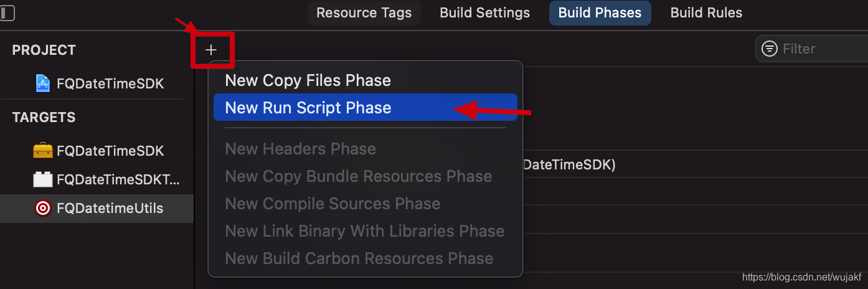Click the filter icon in search field
The image size is (868, 289).
(x=770, y=49)
